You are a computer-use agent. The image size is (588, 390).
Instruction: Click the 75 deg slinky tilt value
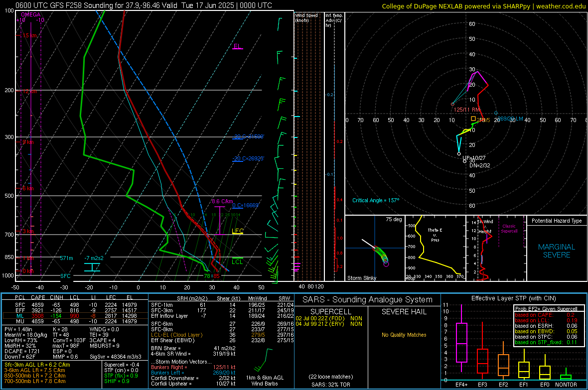pos(394,219)
